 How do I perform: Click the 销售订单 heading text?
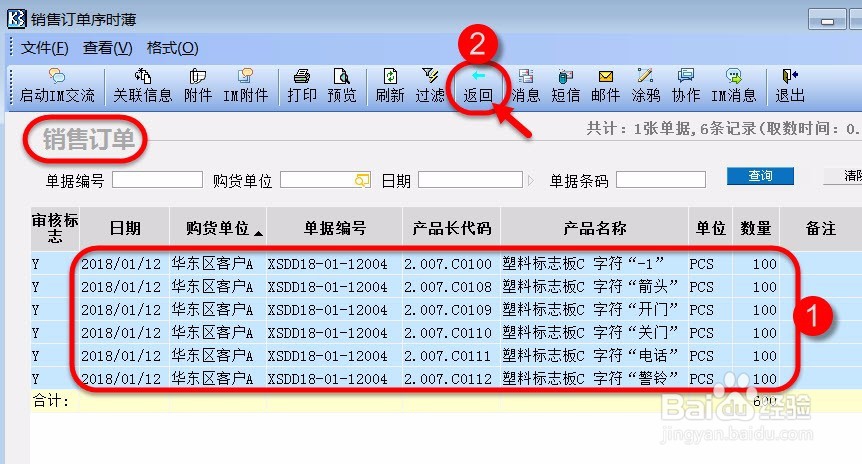click(x=89, y=139)
